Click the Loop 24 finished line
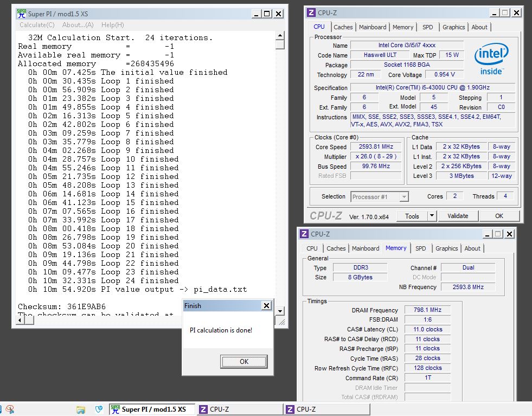Viewport: 532px width, 416px height. (x=104, y=280)
